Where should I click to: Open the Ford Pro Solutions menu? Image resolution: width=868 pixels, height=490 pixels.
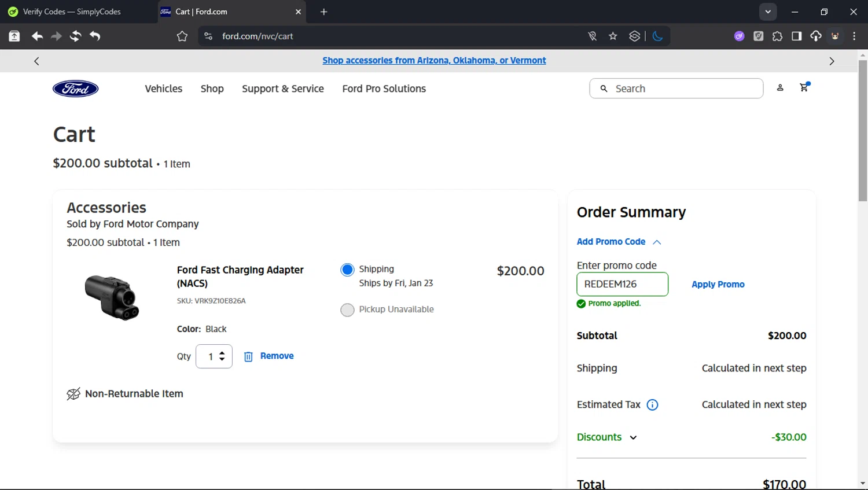384,89
